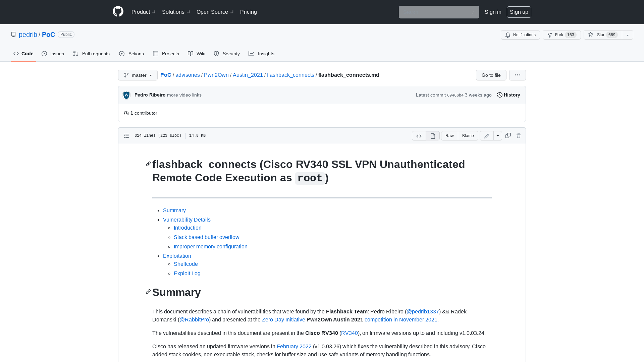Switch to the Code tab

coord(23,54)
